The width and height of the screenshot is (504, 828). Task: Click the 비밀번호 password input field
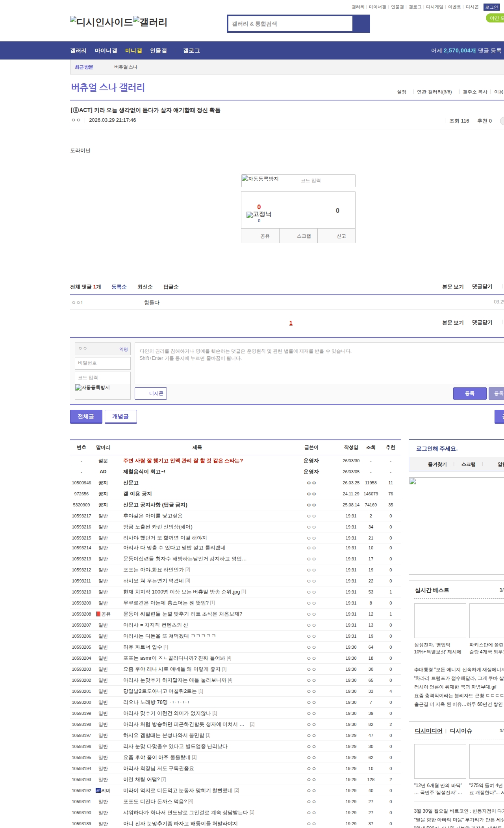pyautogui.click(x=102, y=363)
